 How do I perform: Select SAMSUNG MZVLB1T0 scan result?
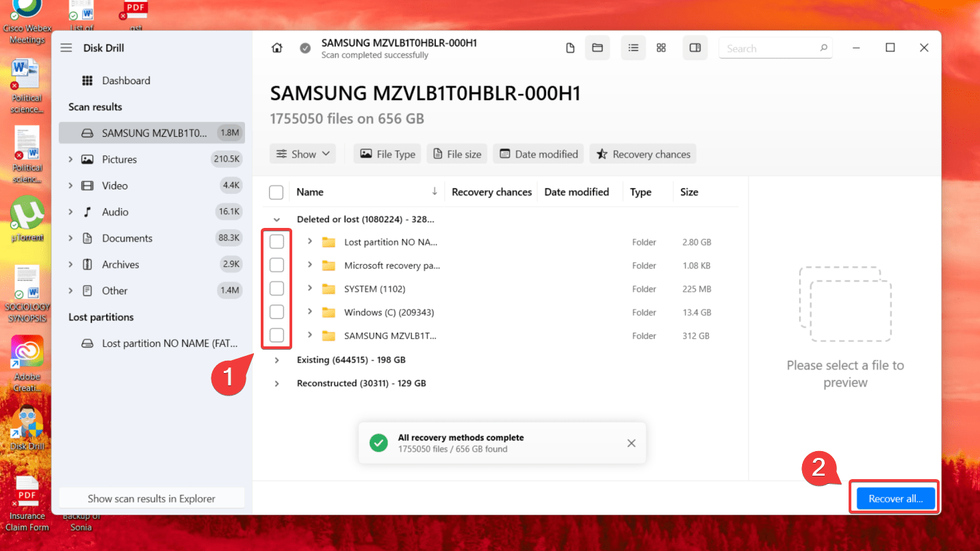tap(152, 133)
